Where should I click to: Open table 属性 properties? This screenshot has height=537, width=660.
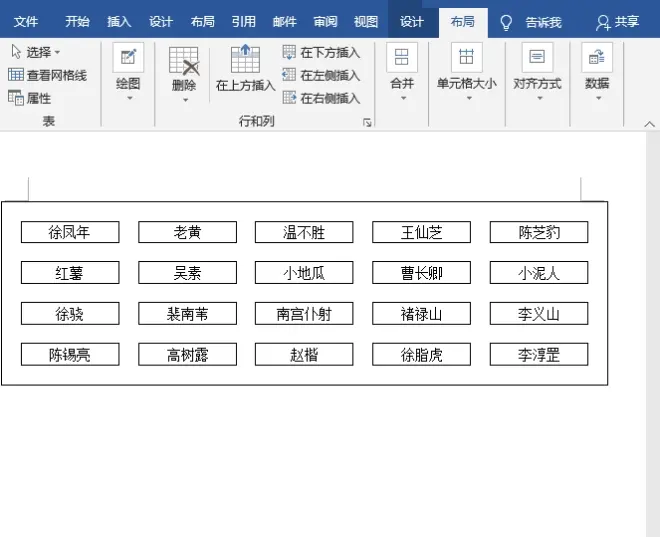coord(29,98)
